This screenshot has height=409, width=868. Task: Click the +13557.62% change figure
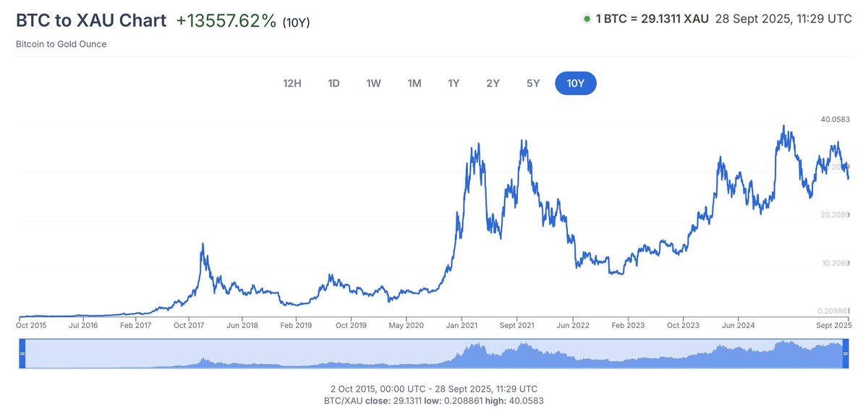tap(226, 20)
